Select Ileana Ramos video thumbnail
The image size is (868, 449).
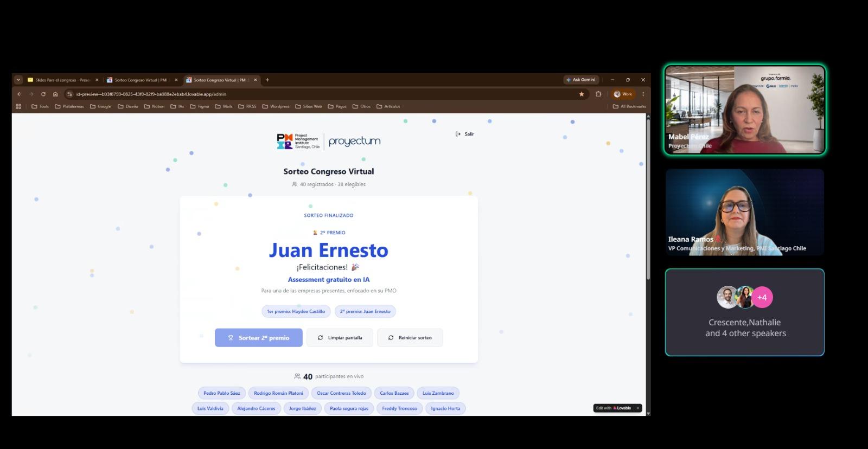coord(745,212)
